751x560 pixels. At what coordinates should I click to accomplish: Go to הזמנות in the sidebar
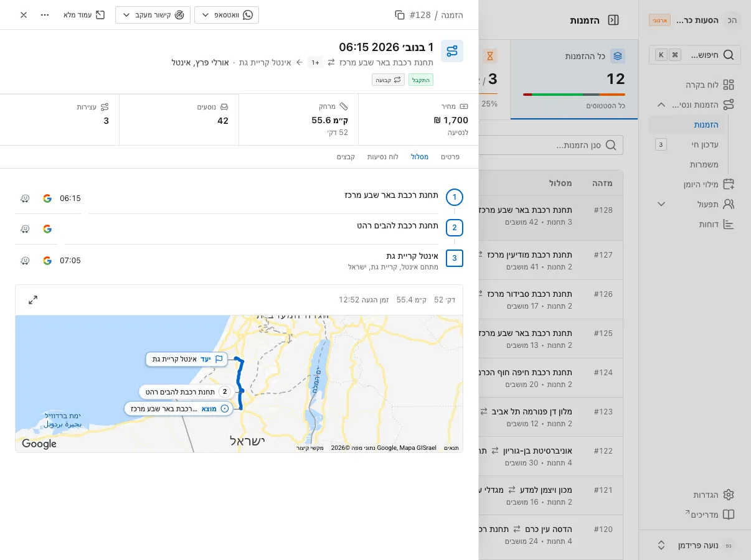coord(687,124)
